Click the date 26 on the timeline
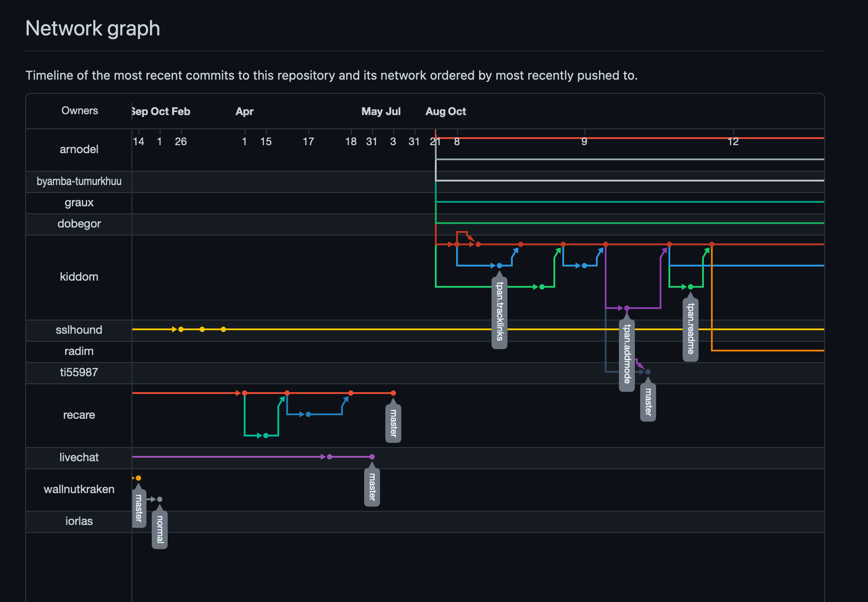The image size is (868, 602). tap(181, 142)
